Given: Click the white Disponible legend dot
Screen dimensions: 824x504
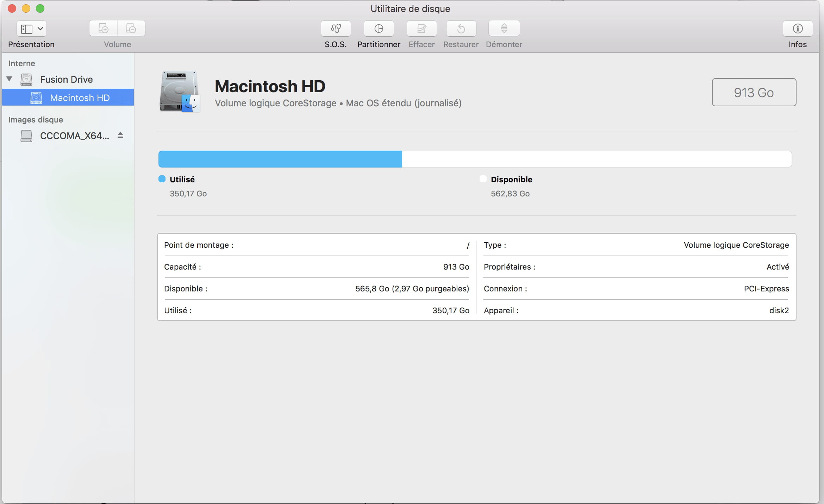Looking at the screenshot, I should coord(483,179).
